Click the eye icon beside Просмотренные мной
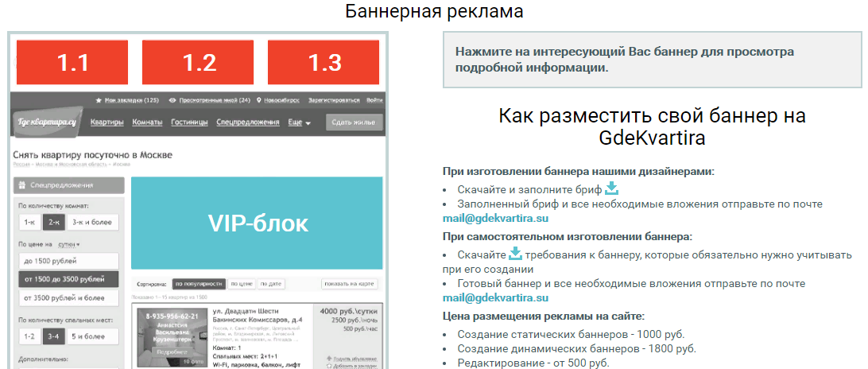Image resolution: width=868 pixels, height=369 pixels. (x=172, y=101)
